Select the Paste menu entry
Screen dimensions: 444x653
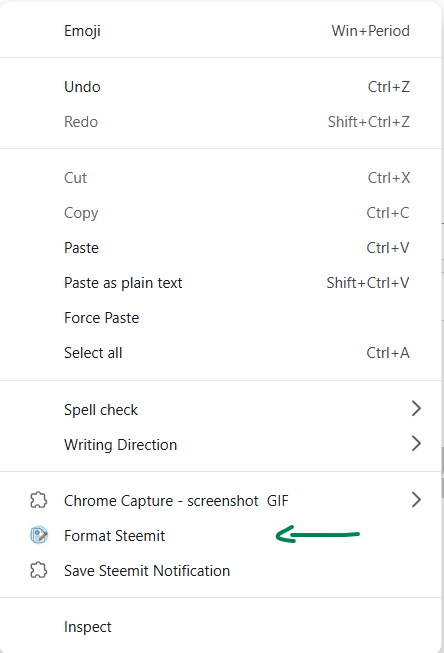click(221, 248)
